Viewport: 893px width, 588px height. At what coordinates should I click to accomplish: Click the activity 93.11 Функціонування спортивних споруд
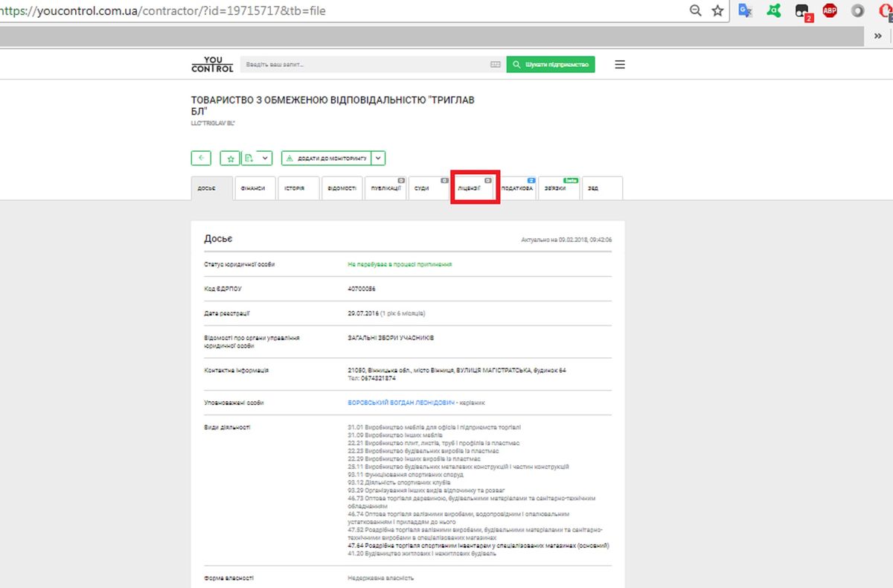[x=406, y=475]
